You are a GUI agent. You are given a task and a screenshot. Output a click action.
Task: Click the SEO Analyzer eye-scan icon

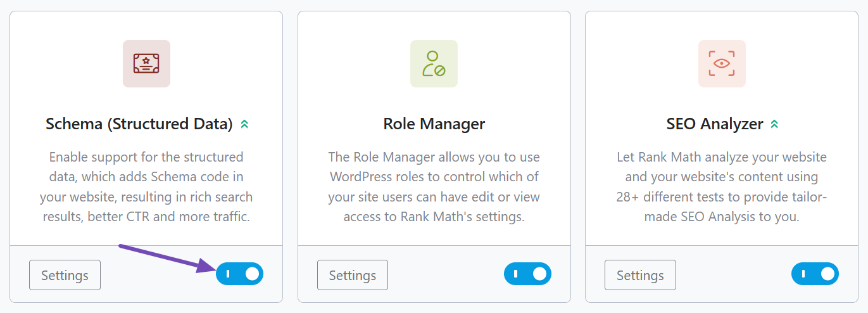(722, 63)
